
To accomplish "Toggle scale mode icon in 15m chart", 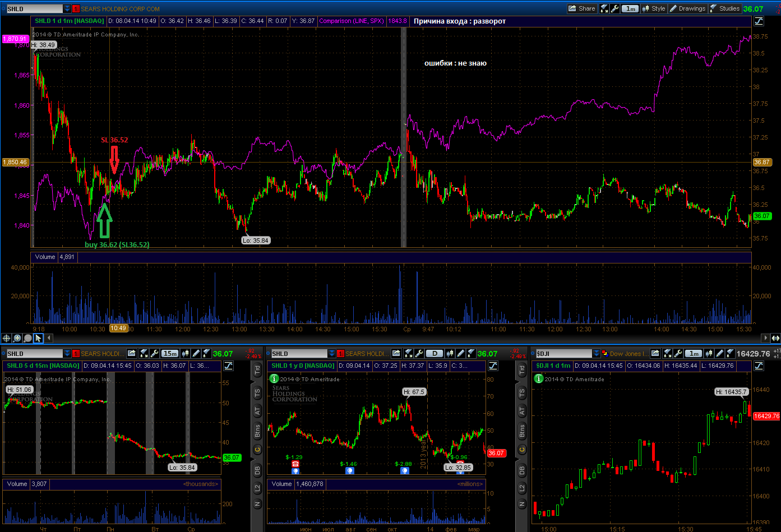I will pos(228,366).
